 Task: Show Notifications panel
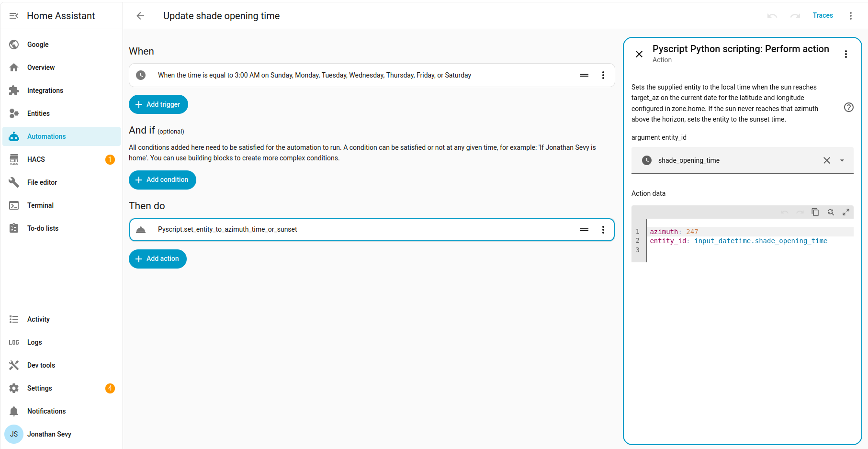point(61,411)
